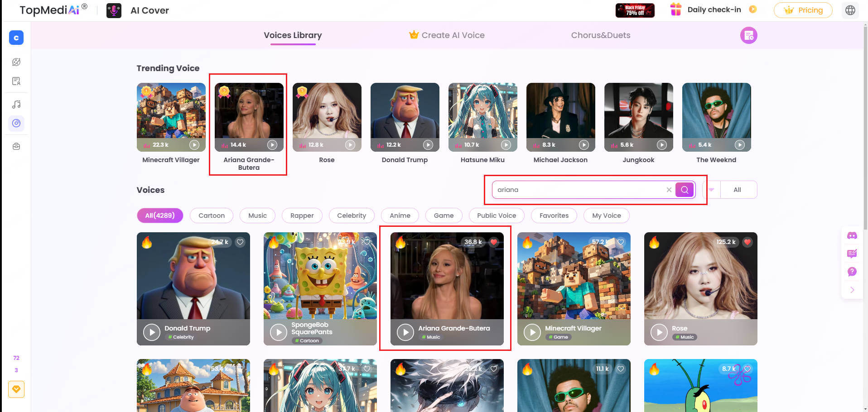
Task: Play the SpongeBob SquarePants voice card
Action: (x=279, y=332)
